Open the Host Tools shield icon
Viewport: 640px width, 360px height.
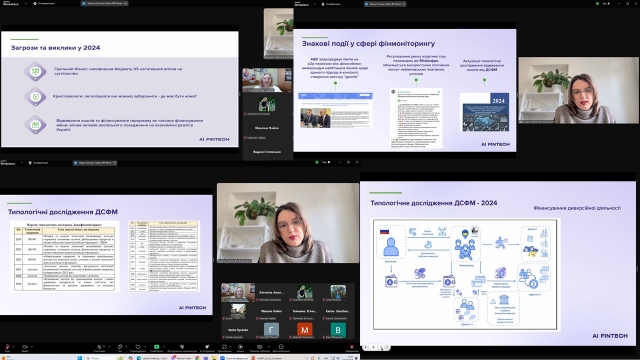click(x=182, y=347)
